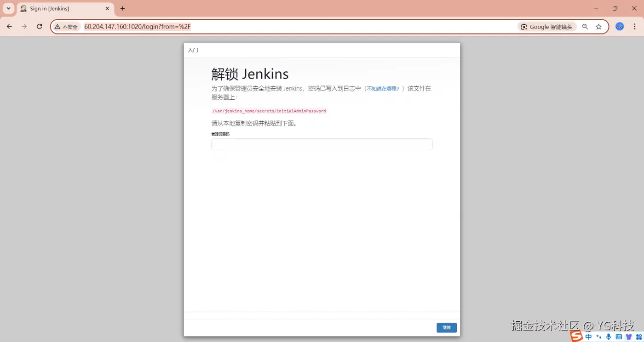Image resolution: width=644 pixels, height=342 pixels.
Task: Open a new browser tab
Action: (122, 8)
